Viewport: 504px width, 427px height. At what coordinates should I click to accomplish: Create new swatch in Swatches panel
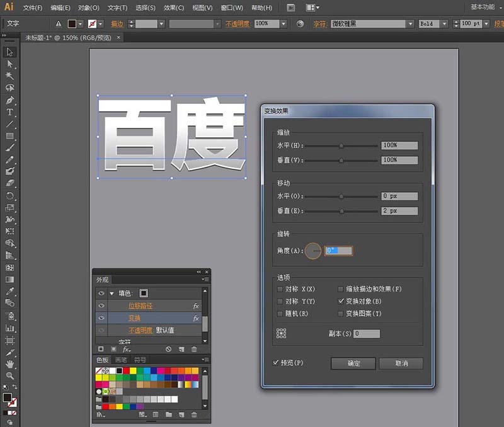click(181, 415)
